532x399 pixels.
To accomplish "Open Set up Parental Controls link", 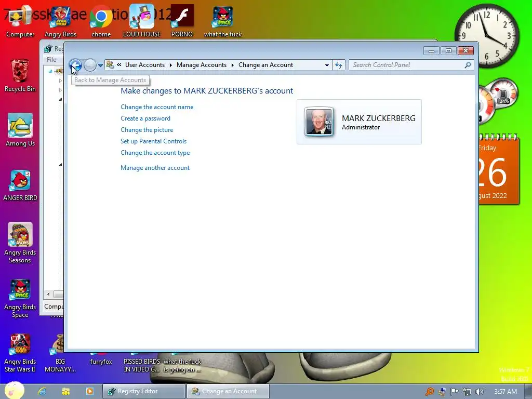I will point(154,141).
